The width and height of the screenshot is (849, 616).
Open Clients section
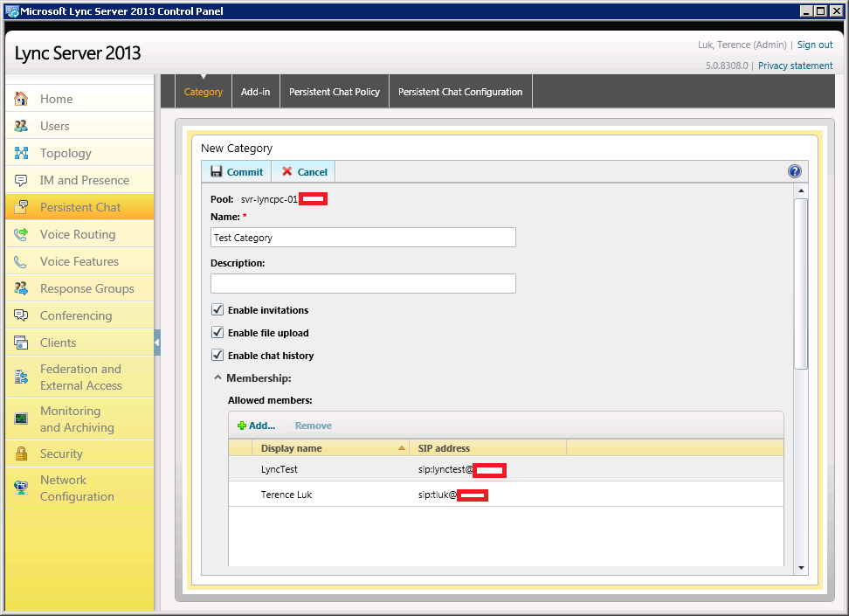79,343
